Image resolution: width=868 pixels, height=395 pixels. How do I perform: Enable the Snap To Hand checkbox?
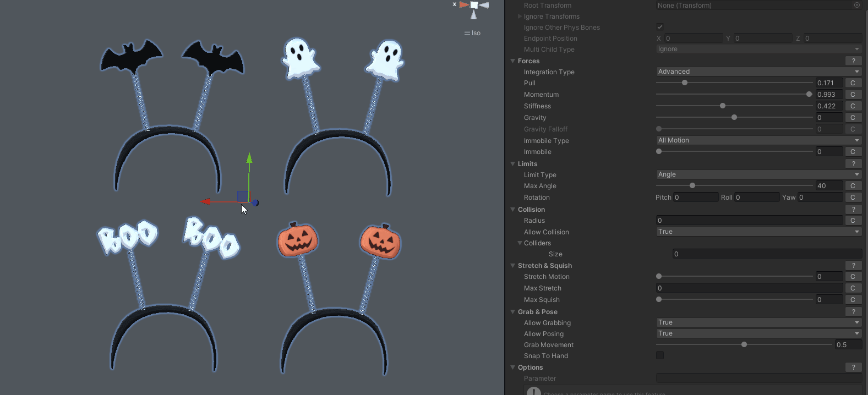660,355
